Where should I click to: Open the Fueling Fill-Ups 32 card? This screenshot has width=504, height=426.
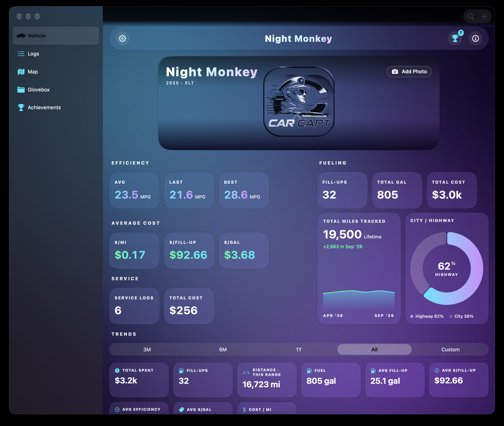342,191
